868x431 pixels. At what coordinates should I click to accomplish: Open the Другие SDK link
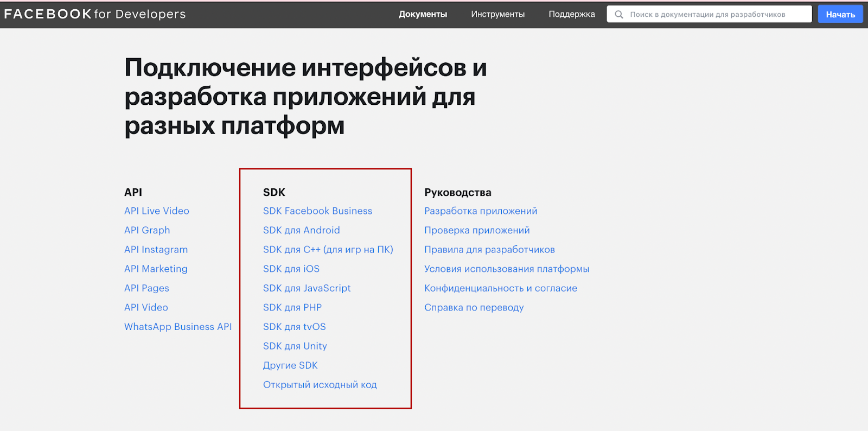point(290,365)
